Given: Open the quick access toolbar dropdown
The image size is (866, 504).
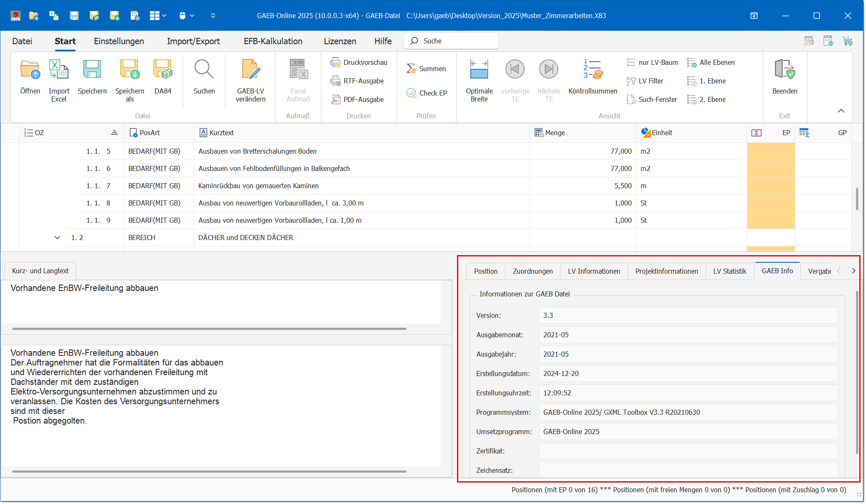Looking at the screenshot, I should [213, 16].
